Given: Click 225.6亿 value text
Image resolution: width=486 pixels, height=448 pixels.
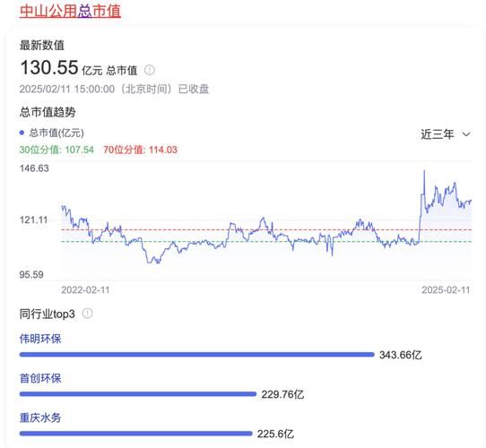Looking at the screenshot, I should coord(275,434).
